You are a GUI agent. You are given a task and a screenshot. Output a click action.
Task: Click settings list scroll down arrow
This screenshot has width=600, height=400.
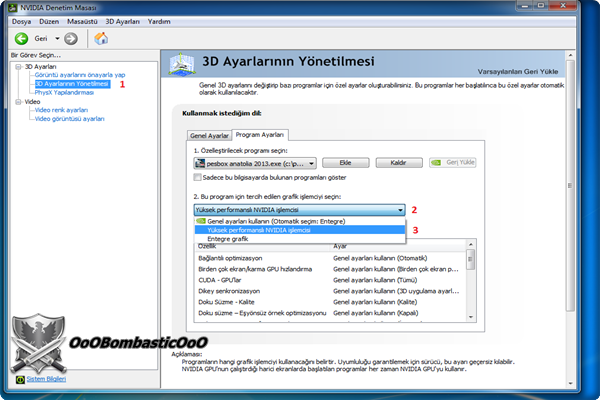471,317
